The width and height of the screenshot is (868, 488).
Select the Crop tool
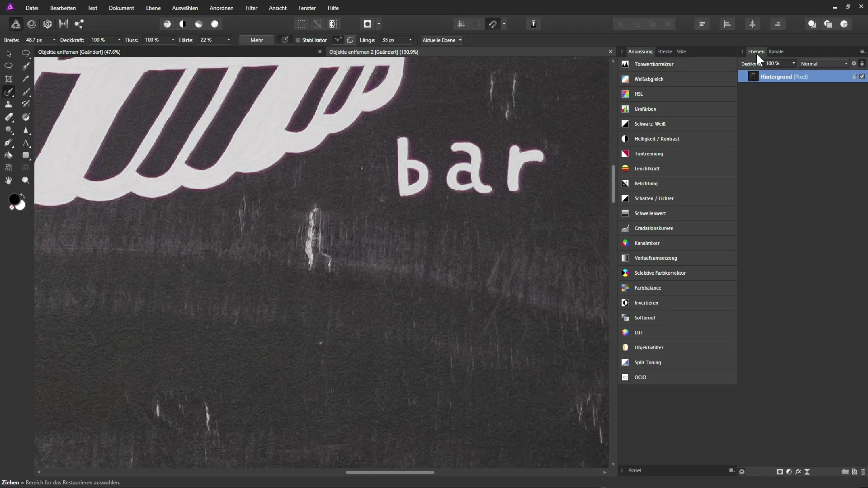click(8, 79)
